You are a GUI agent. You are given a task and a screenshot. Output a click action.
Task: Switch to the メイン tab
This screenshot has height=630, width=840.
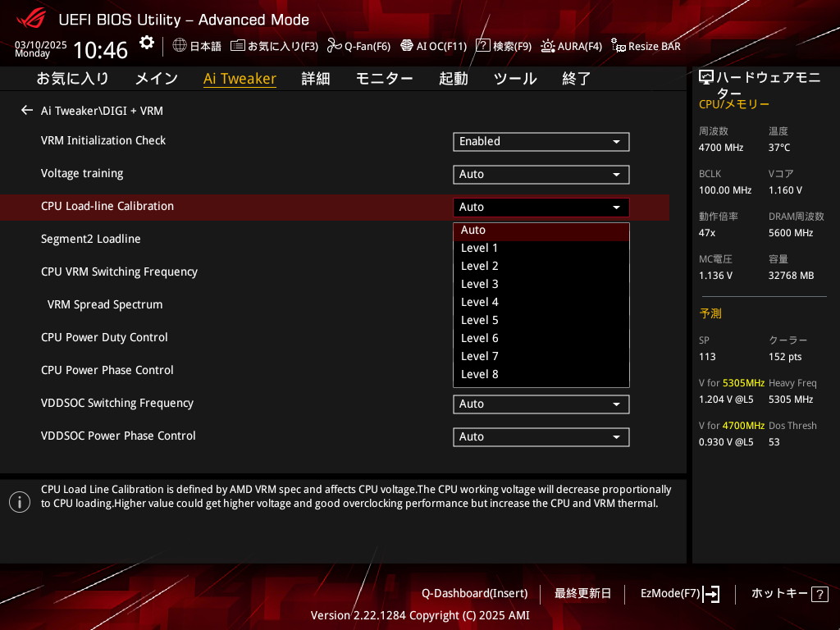click(x=157, y=79)
